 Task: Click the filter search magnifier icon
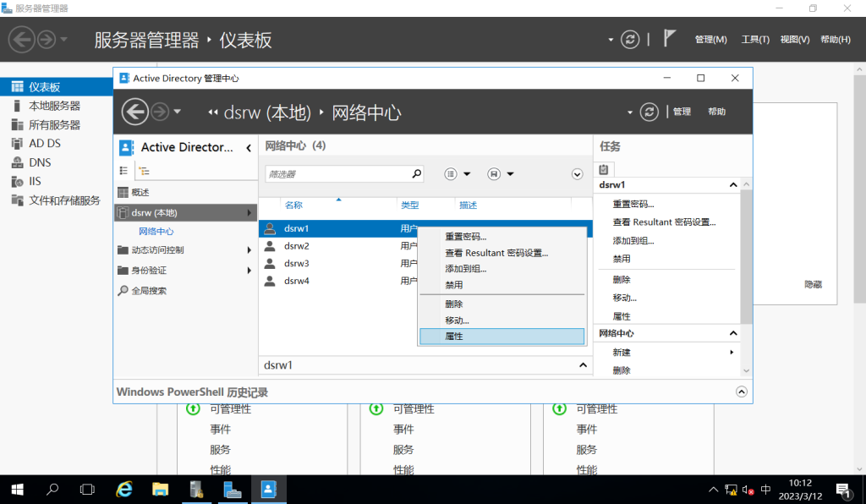(x=416, y=174)
